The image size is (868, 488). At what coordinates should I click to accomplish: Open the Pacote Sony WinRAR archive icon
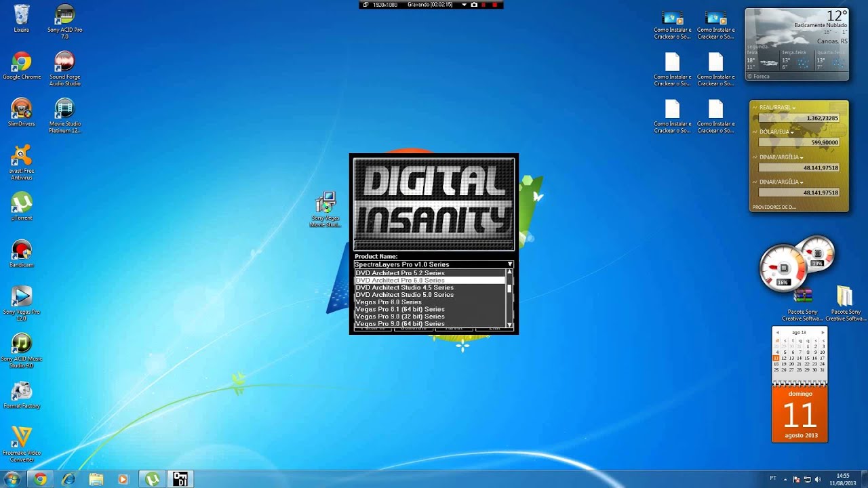coord(802,304)
